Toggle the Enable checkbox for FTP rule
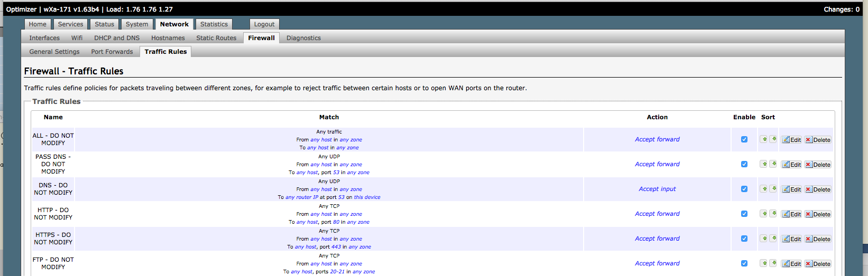This screenshot has width=868, height=276. [x=744, y=263]
